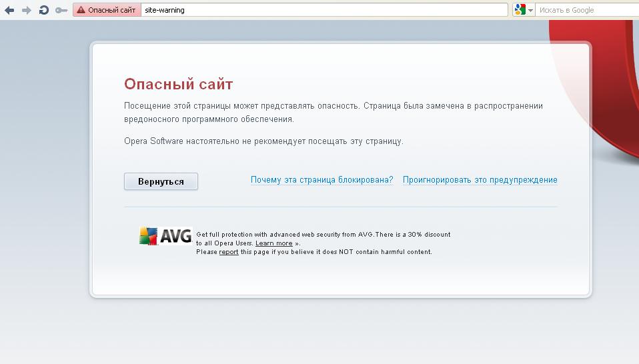Go forward using the forward arrow
The image size is (639, 364).
(27, 10)
